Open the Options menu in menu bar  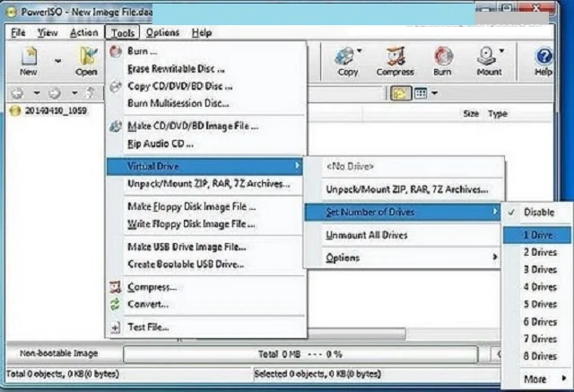(162, 33)
